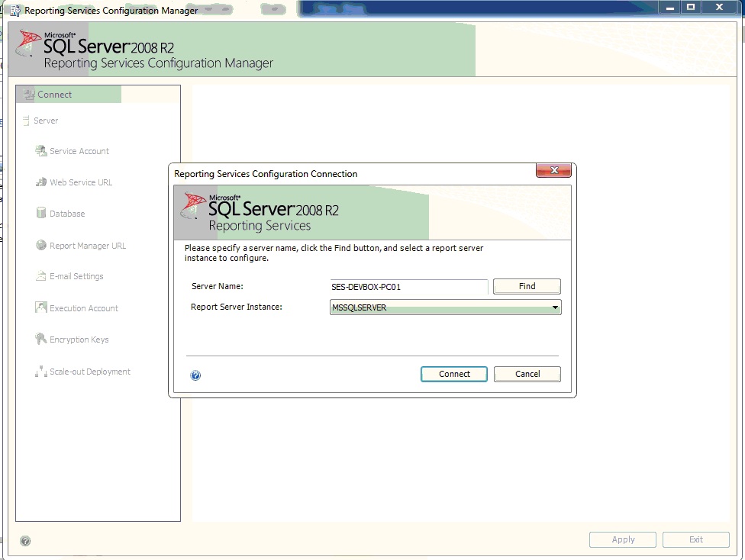Click the help icon at the bottom left
The width and height of the screenshot is (745, 560).
[25, 540]
